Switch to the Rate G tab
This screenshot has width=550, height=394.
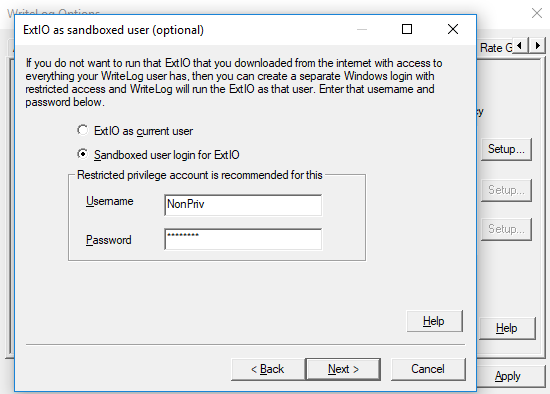click(x=496, y=47)
